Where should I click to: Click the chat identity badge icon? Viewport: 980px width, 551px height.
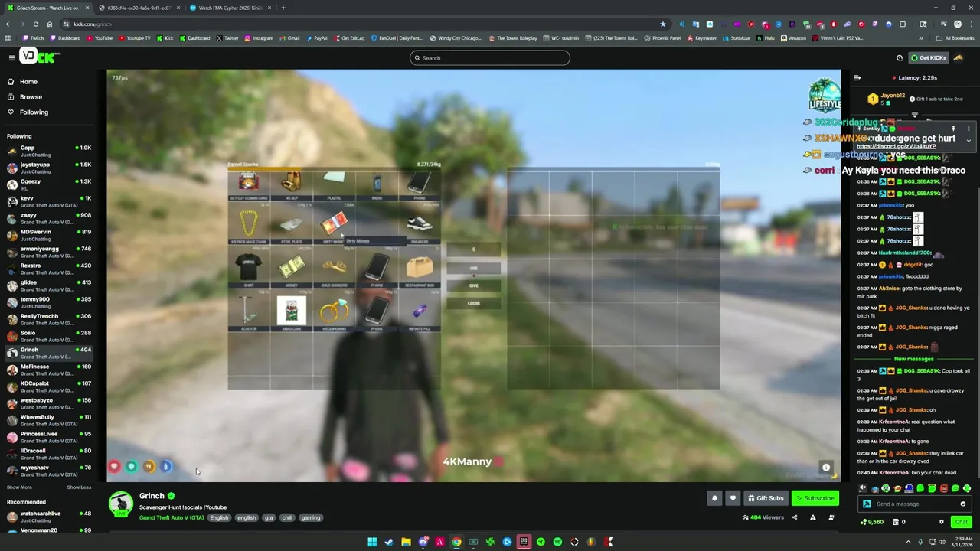click(x=867, y=504)
